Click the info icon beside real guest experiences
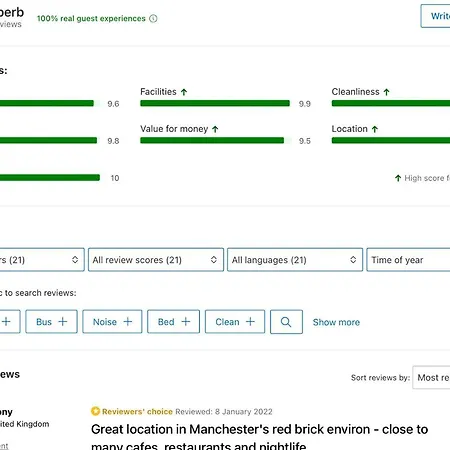Image resolution: width=450 pixels, height=450 pixels. (153, 19)
